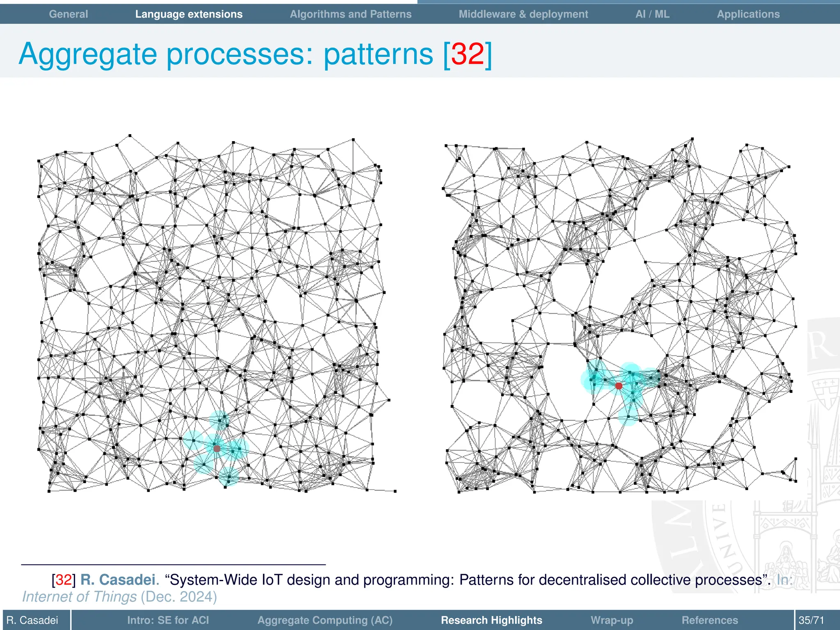Click footnote reference number 32
840x630 pixels.
click(x=64, y=580)
